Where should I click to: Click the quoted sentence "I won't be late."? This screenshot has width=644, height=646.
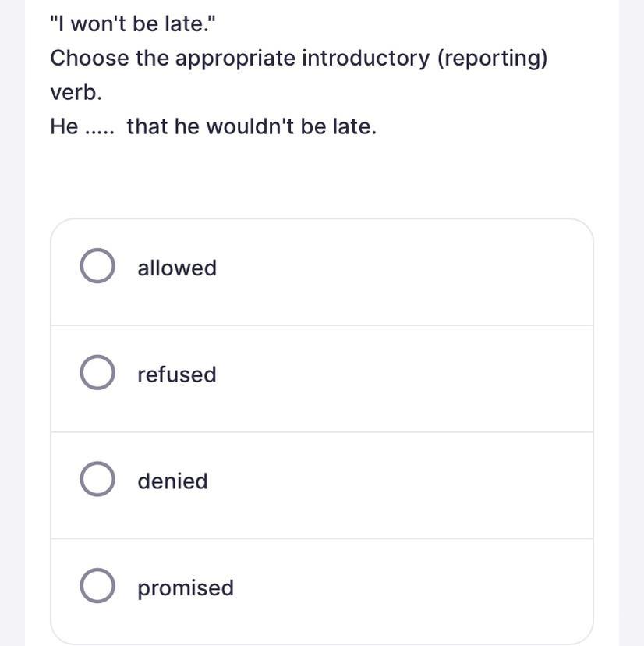click(133, 23)
